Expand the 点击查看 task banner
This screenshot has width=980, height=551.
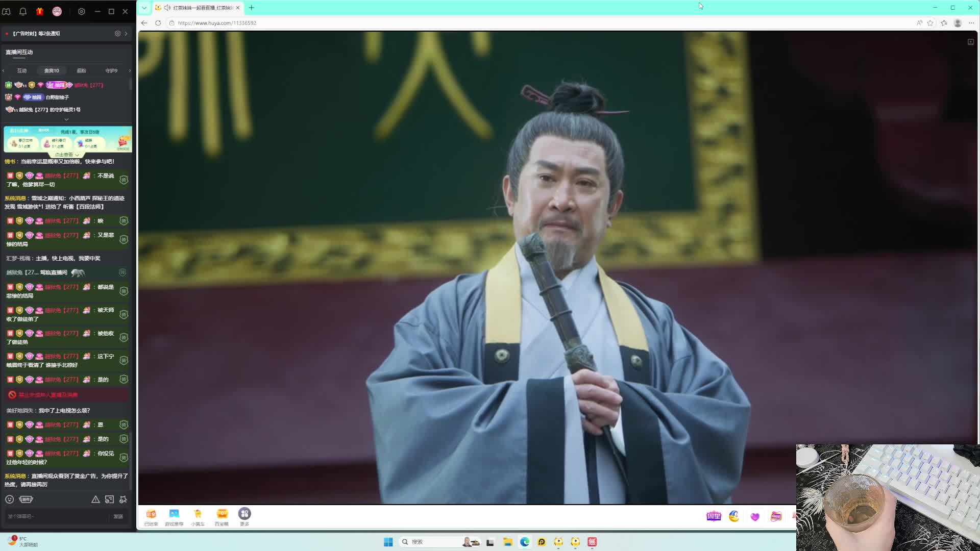click(x=67, y=155)
